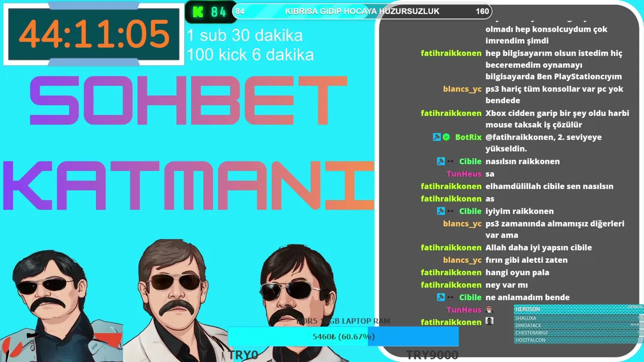This screenshot has height=362, width=644.
Task: Open fatihraikkonen username beside 'ney var mı'
Action: pyautogui.click(x=451, y=285)
